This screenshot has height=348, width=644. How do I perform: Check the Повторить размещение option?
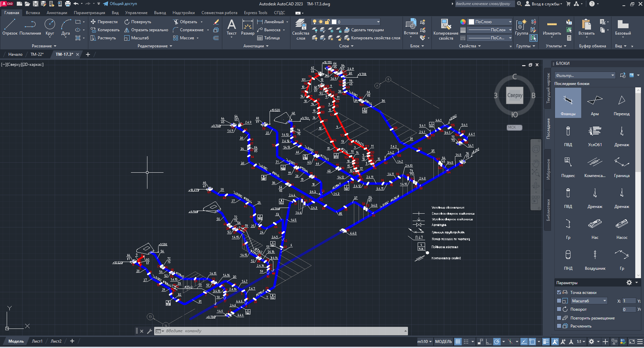click(559, 318)
